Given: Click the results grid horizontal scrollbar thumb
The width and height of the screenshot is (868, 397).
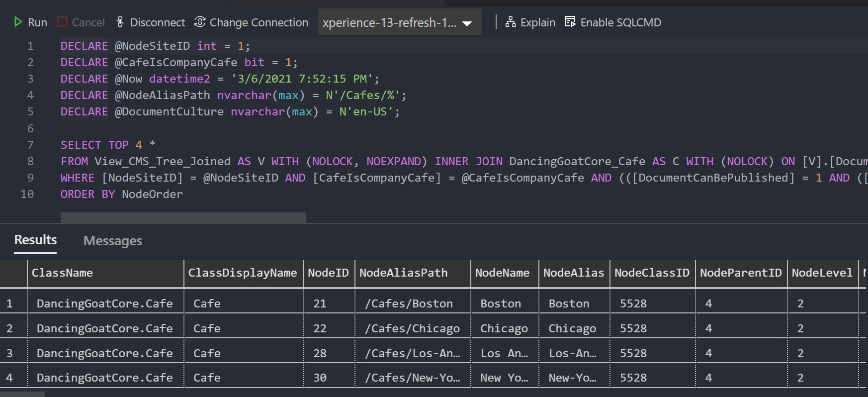Looking at the screenshot, I should coord(22,395).
